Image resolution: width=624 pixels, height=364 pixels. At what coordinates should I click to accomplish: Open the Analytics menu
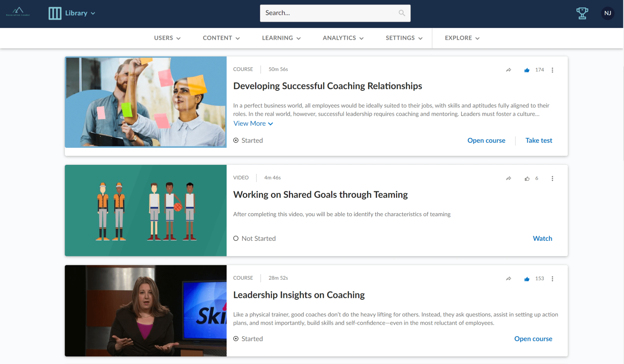pyautogui.click(x=343, y=38)
